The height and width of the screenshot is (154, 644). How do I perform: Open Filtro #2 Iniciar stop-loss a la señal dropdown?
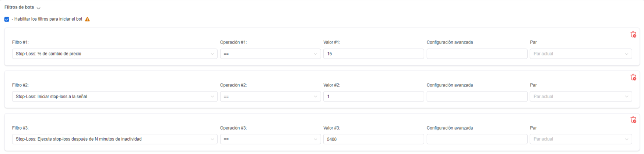click(x=115, y=96)
